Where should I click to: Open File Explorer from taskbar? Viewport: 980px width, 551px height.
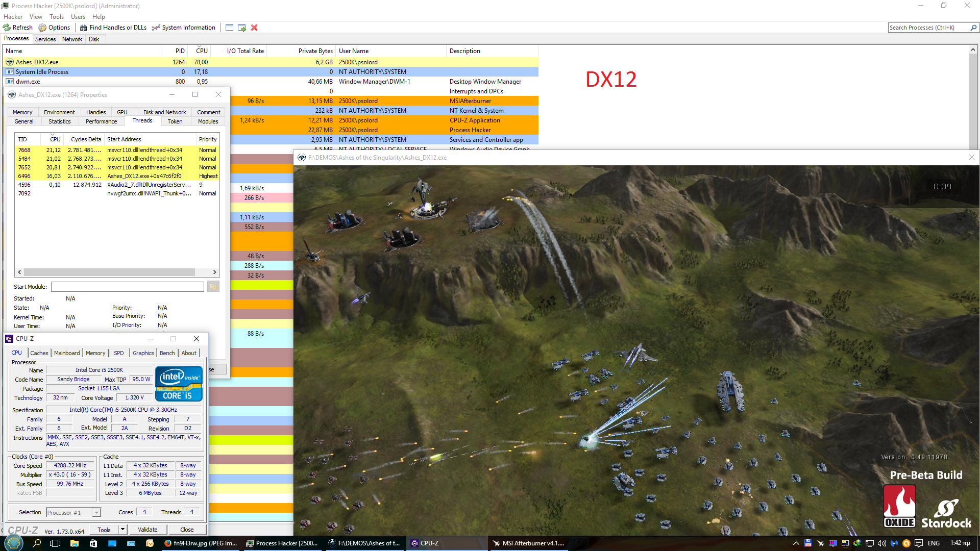74,543
